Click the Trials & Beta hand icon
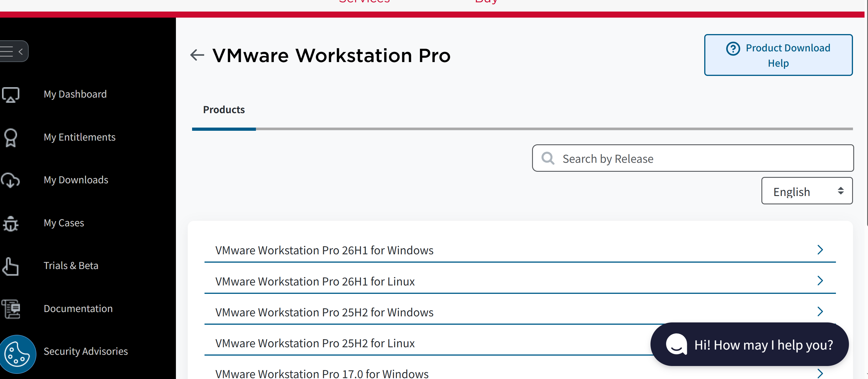Image resolution: width=868 pixels, height=379 pixels. pos(10,266)
